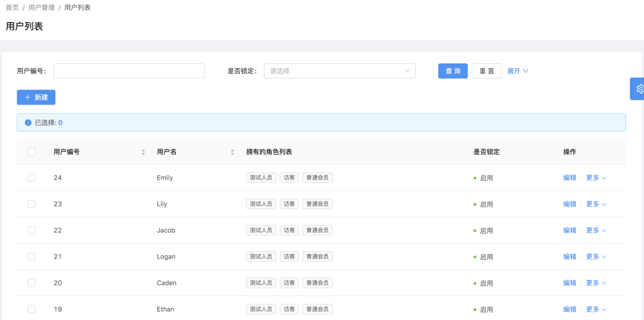Viewport: 644px width, 320px height.
Task: Toggle the select-all header checkbox
Action: coord(31,152)
